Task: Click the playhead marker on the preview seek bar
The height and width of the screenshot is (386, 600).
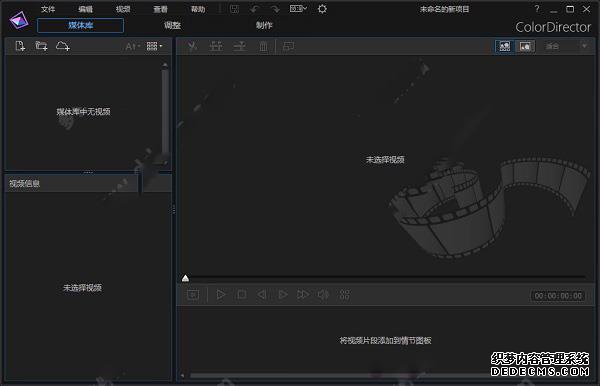Action: [186, 278]
